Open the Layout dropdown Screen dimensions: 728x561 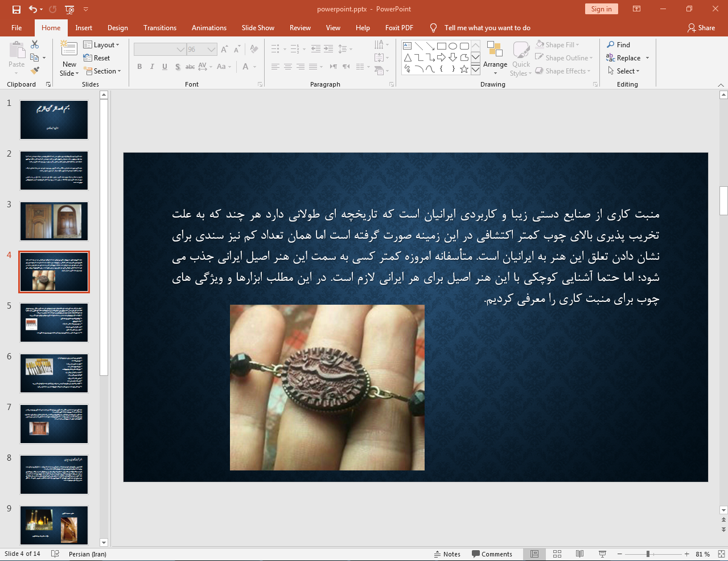pos(101,44)
